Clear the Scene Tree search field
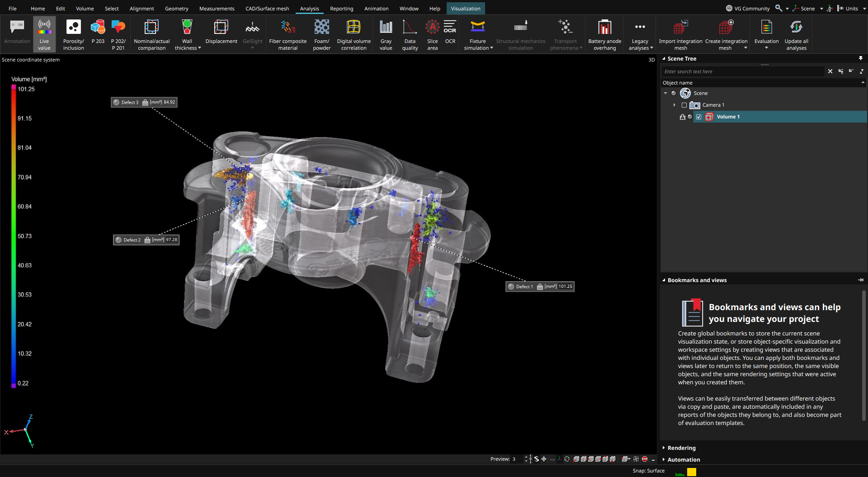The height and width of the screenshot is (477, 868). point(830,71)
